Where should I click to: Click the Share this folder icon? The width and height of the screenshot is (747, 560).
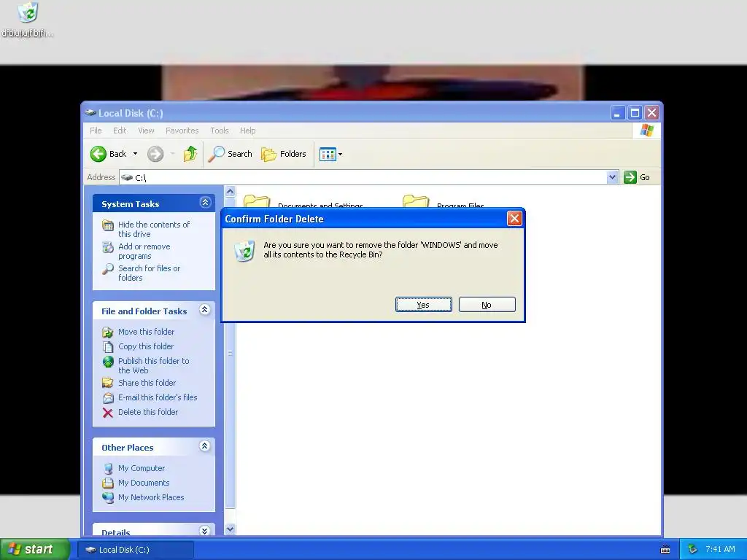108,383
